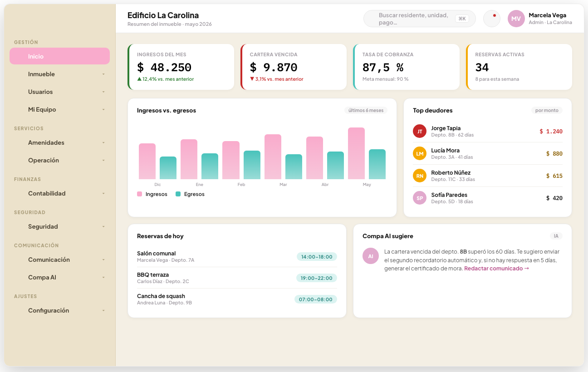The width and height of the screenshot is (588, 372).
Task: Click the Cancha de squash reservation title
Action: click(x=161, y=296)
